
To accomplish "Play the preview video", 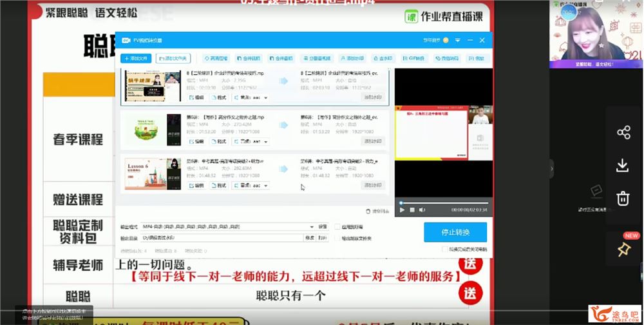I will click(x=402, y=210).
